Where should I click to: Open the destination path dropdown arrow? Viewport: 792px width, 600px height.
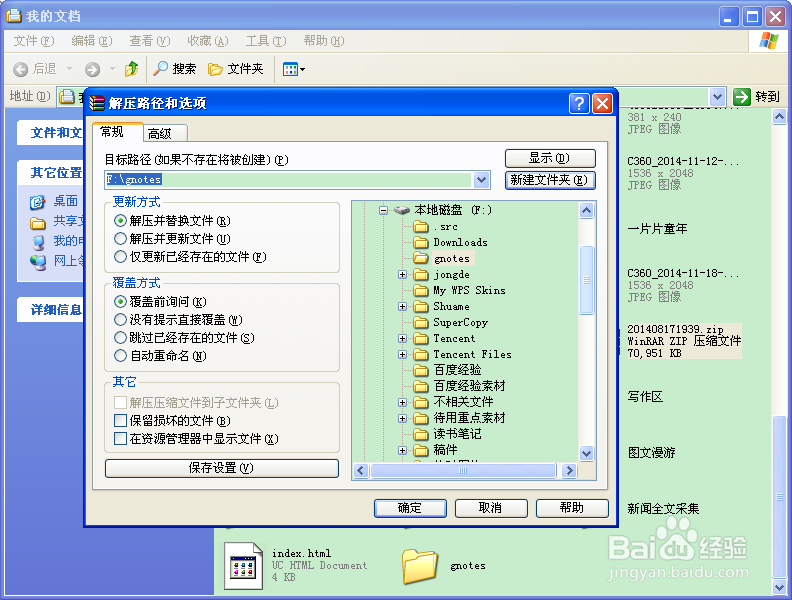point(481,180)
